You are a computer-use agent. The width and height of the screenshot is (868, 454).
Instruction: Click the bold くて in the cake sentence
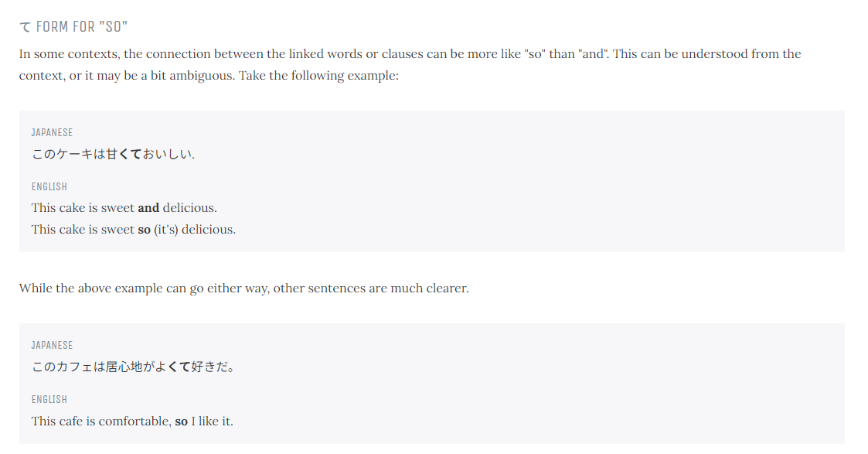(x=130, y=154)
